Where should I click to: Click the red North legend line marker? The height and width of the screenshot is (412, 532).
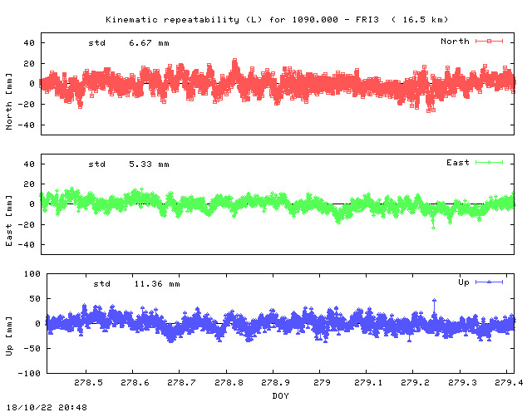489,41
